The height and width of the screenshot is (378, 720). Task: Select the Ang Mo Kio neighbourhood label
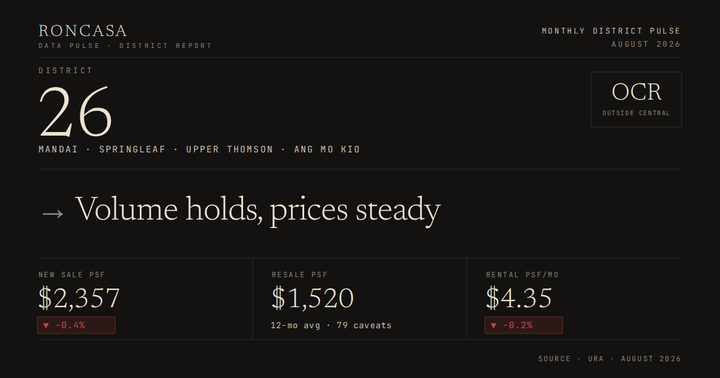tap(327, 149)
